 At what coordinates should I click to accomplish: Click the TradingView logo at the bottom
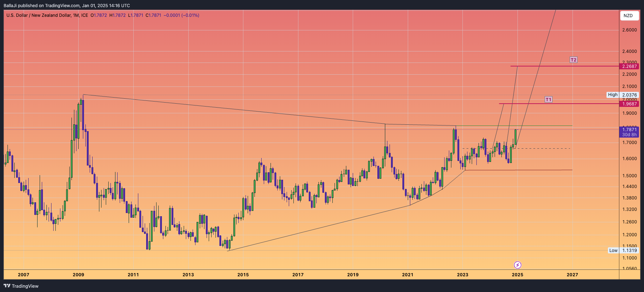tap(21, 286)
